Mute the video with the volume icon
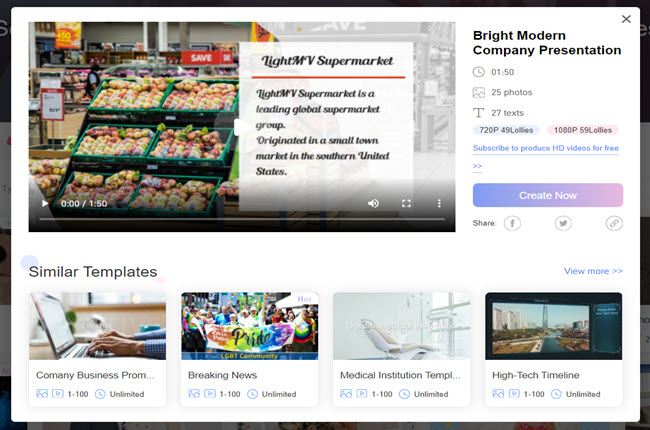The height and width of the screenshot is (430, 650). pos(373,203)
